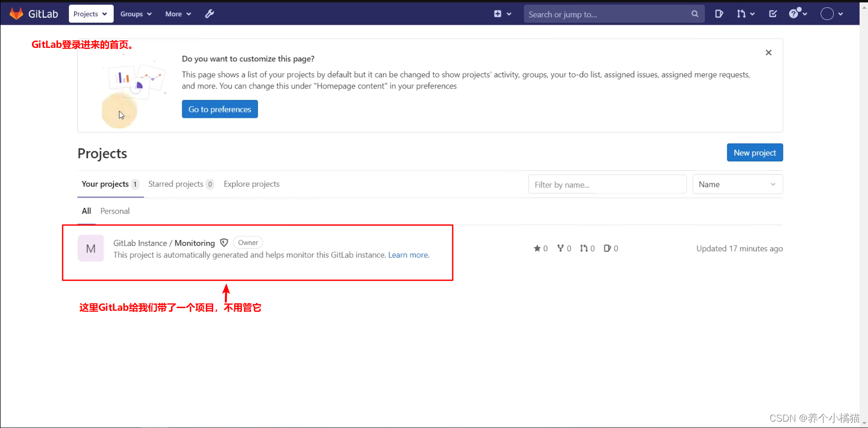Image resolution: width=868 pixels, height=428 pixels.
Task: Select the All sub-tab
Action: [x=86, y=211]
